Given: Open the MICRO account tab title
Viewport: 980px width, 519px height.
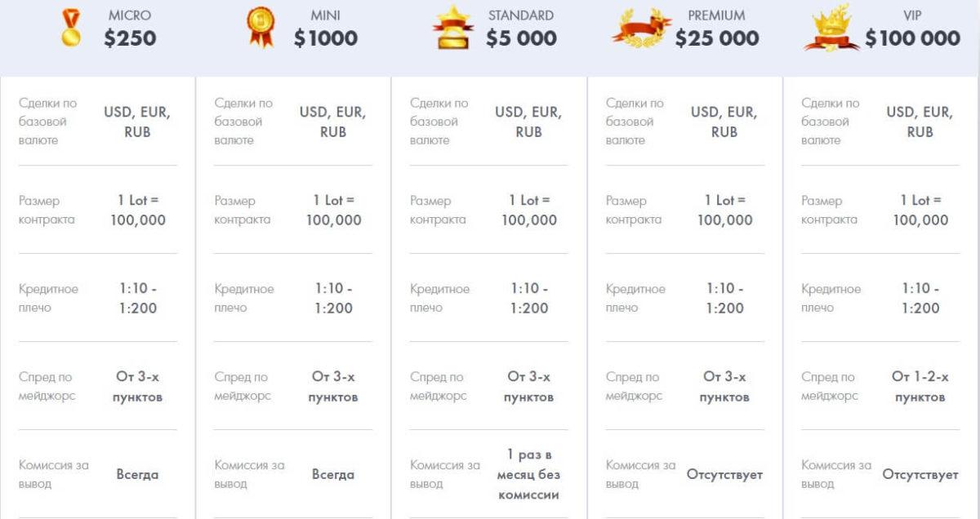Looking at the screenshot, I should pos(130,16).
